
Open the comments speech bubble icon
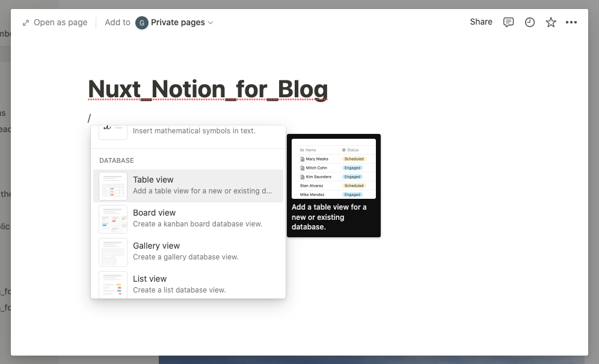[x=508, y=22]
